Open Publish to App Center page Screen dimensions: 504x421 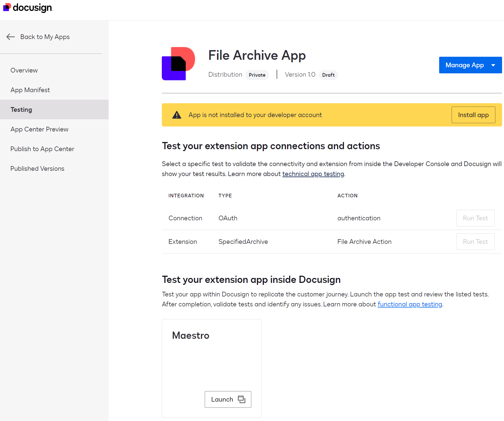coord(42,149)
